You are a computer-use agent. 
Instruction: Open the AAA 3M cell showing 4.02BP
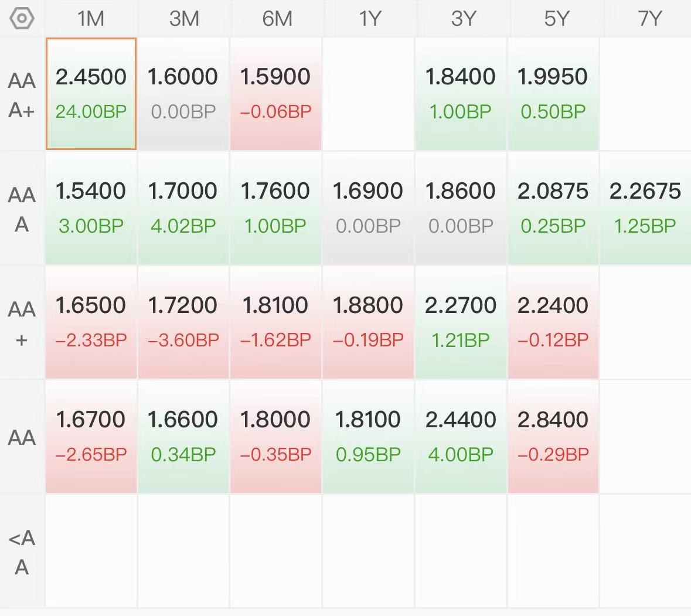[184, 208]
